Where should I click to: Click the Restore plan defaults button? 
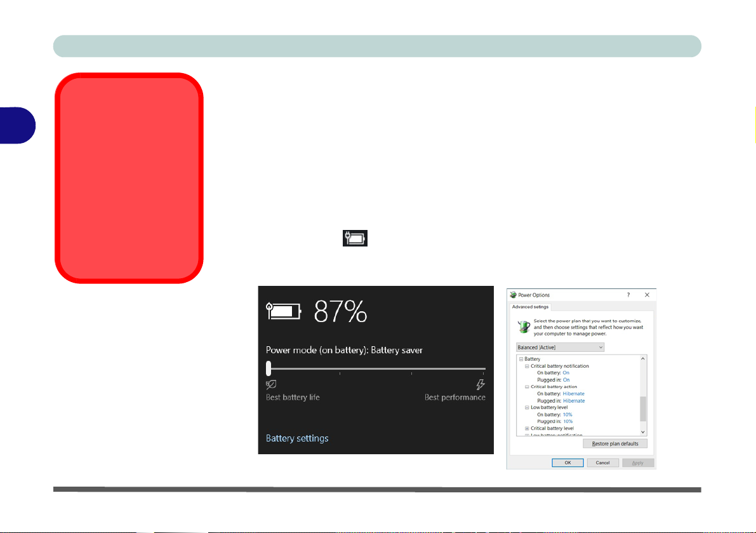click(x=615, y=444)
